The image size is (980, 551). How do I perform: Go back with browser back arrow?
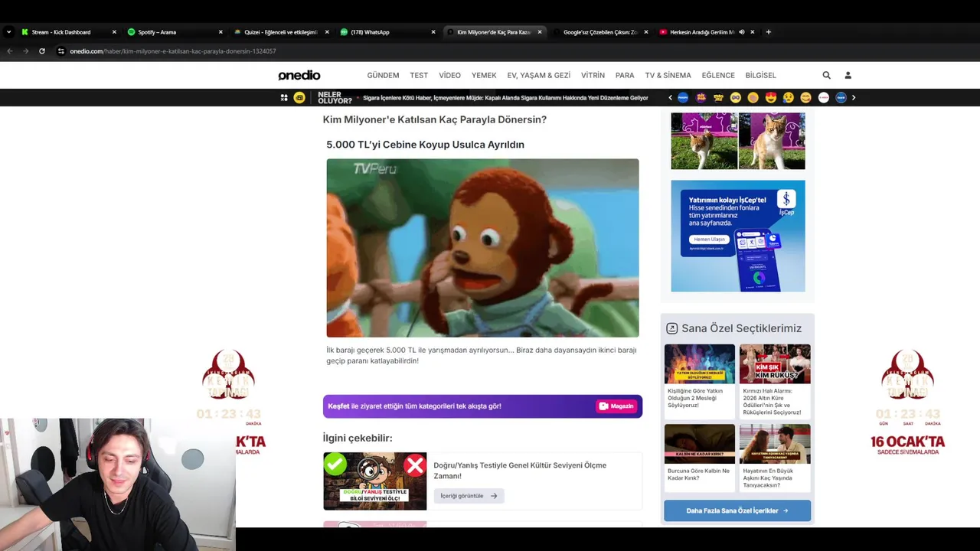click(x=10, y=51)
